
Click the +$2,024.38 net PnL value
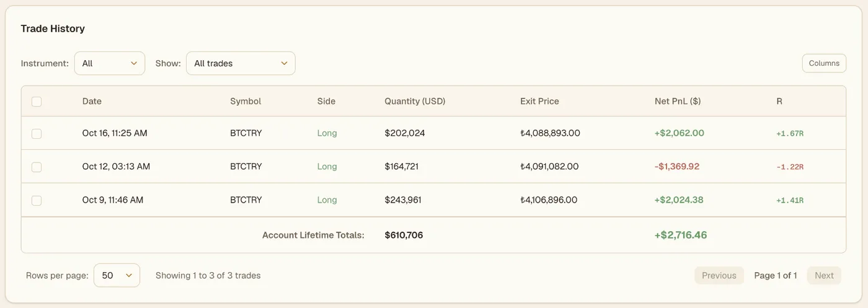pyautogui.click(x=679, y=200)
